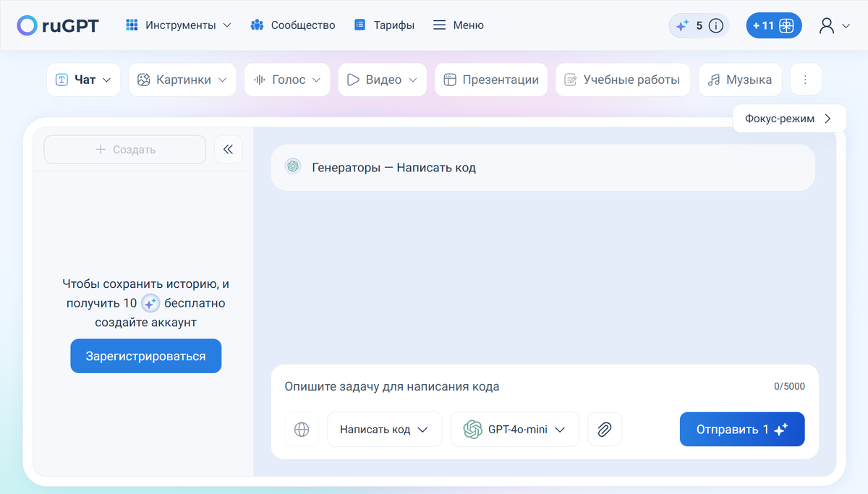The image size is (868, 494).
Task: Click the info icon beside credits
Action: tap(715, 26)
